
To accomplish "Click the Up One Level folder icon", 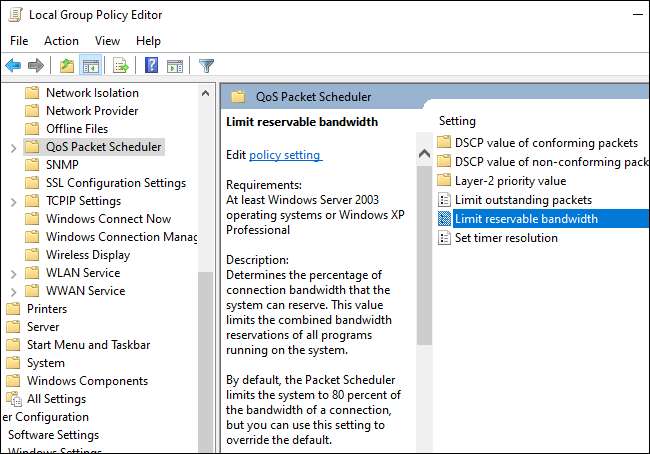I will pos(66,66).
